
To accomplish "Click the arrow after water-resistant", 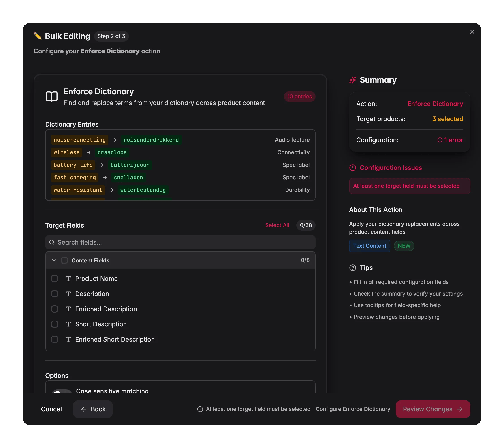I will 111,190.
